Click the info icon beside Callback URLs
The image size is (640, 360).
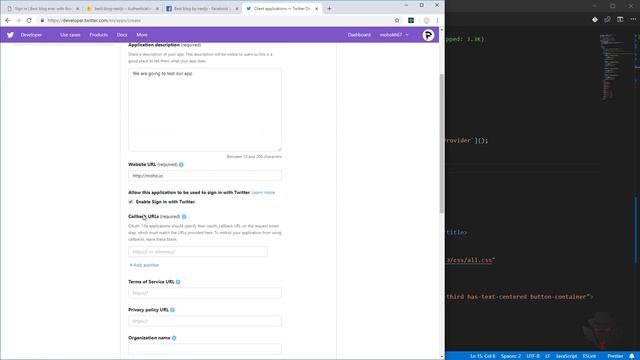tap(184, 217)
